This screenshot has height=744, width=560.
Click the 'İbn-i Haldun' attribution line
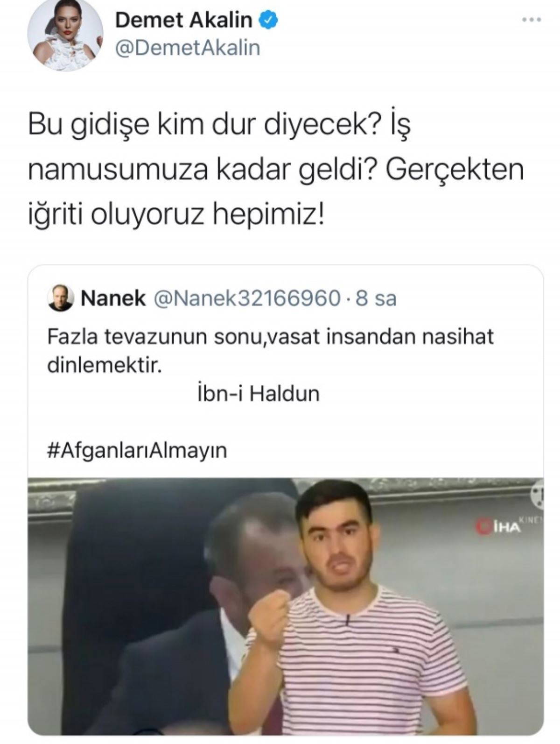pos(258,394)
